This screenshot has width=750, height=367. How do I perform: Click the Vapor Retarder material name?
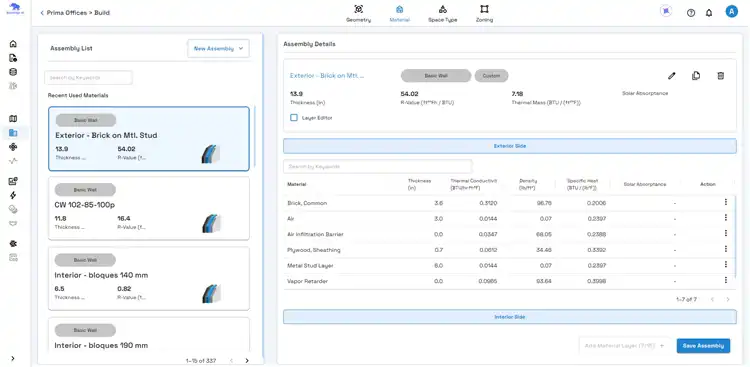point(308,281)
